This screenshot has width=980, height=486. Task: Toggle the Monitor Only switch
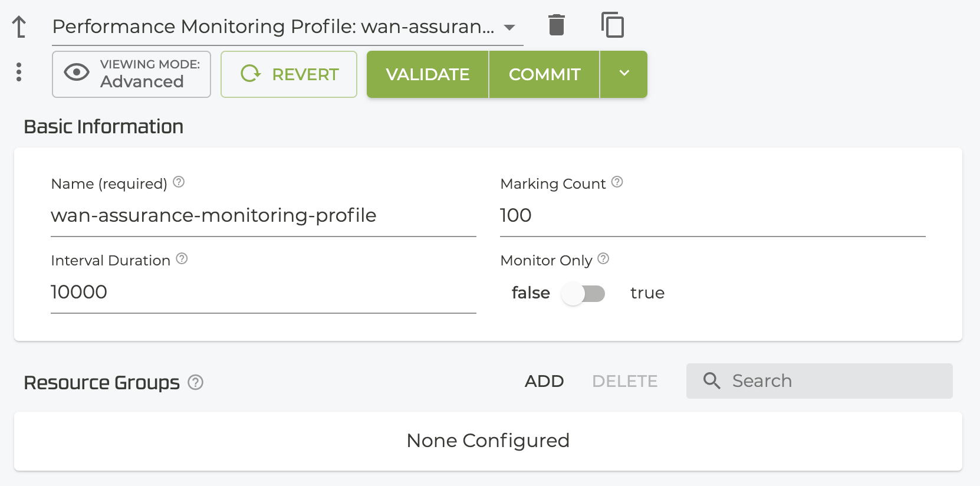[x=583, y=293]
